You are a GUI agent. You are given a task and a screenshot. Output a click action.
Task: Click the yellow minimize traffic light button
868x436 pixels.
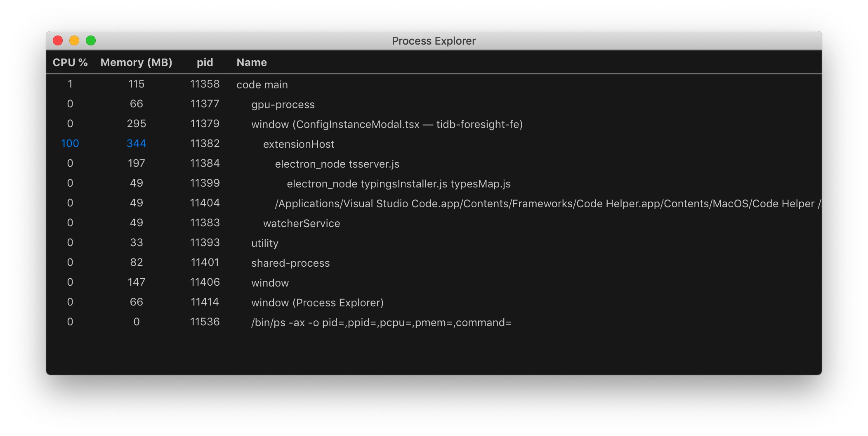(75, 40)
